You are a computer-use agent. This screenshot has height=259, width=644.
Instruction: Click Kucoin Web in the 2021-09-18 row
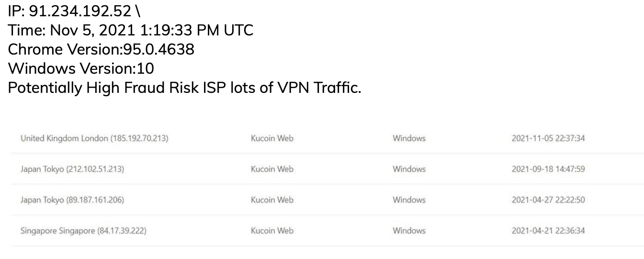tap(272, 169)
